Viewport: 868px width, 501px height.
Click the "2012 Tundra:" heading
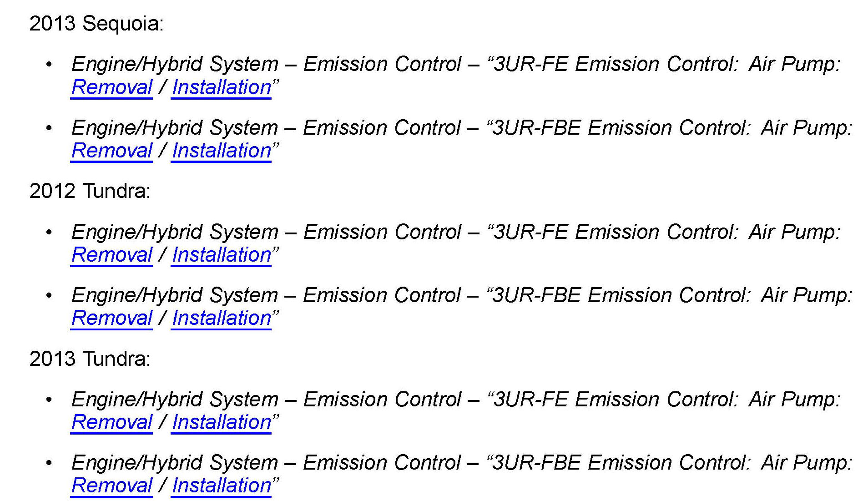(90, 191)
